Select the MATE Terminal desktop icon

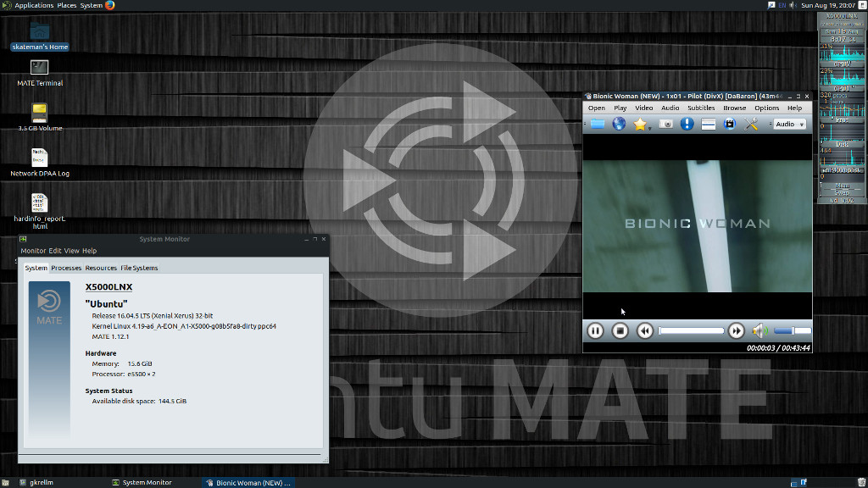pos(39,73)
